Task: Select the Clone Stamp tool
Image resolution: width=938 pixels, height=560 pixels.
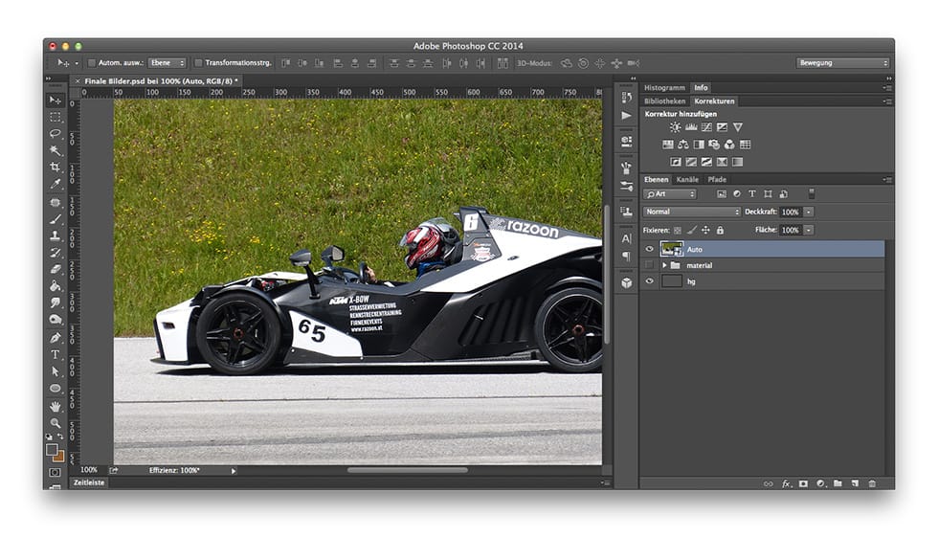Action: (x=56, y=235)
